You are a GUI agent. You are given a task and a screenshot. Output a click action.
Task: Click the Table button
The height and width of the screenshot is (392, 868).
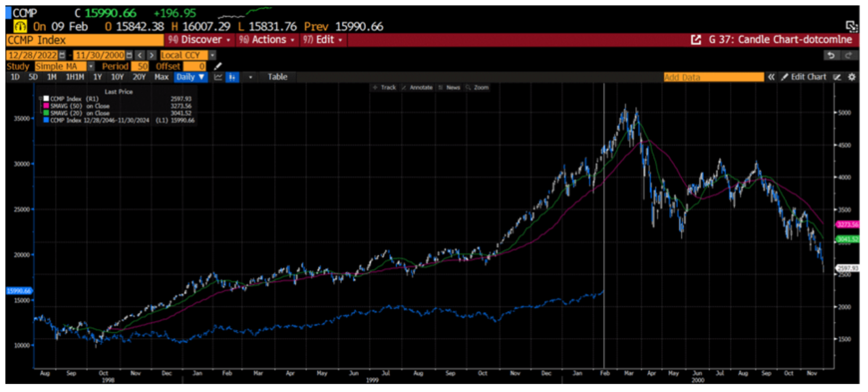(277, 77)
